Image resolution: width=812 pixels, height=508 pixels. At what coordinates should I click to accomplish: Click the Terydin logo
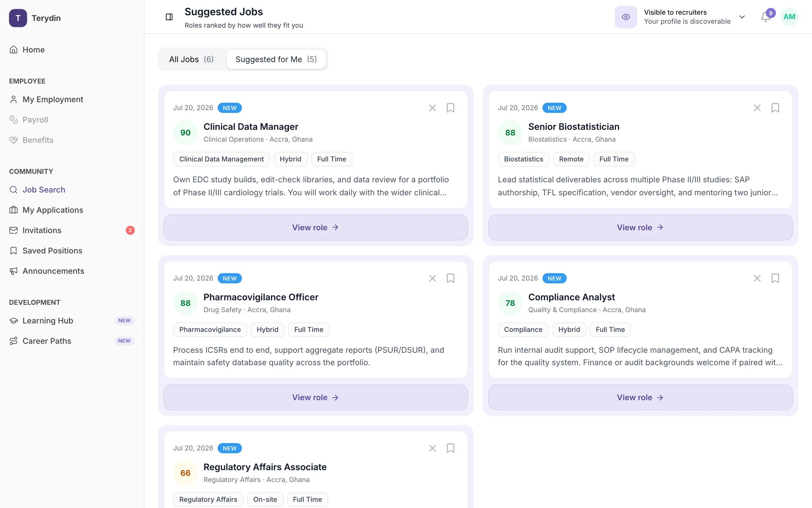coord(18,18)
